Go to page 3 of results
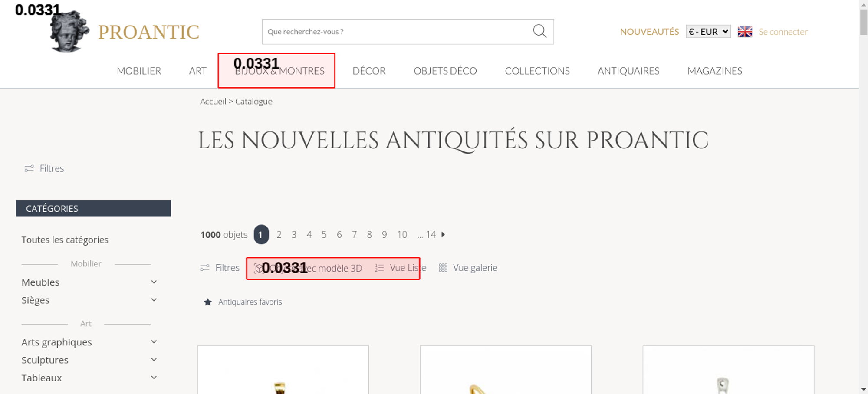 [294, 234]
